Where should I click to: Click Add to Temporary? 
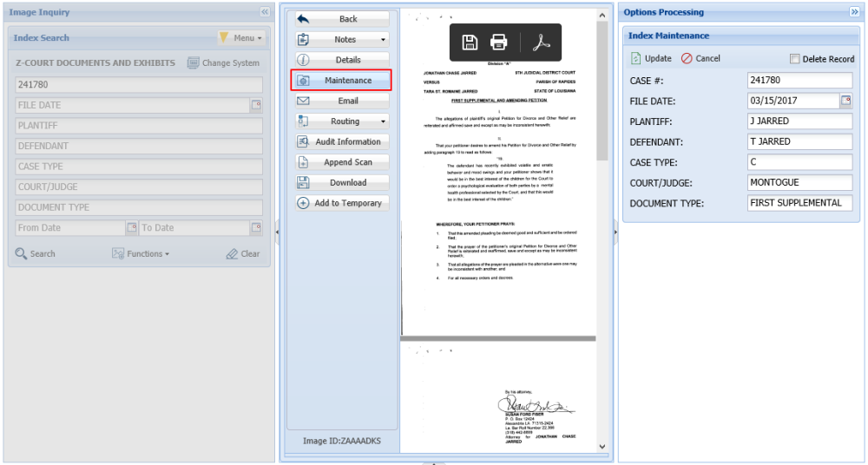[342, 203]
